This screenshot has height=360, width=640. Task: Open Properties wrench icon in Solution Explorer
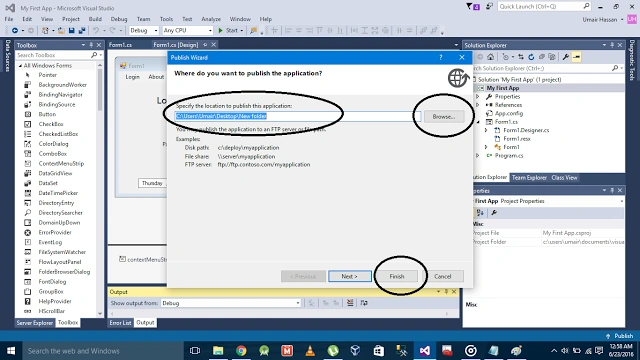click(566, 57)
